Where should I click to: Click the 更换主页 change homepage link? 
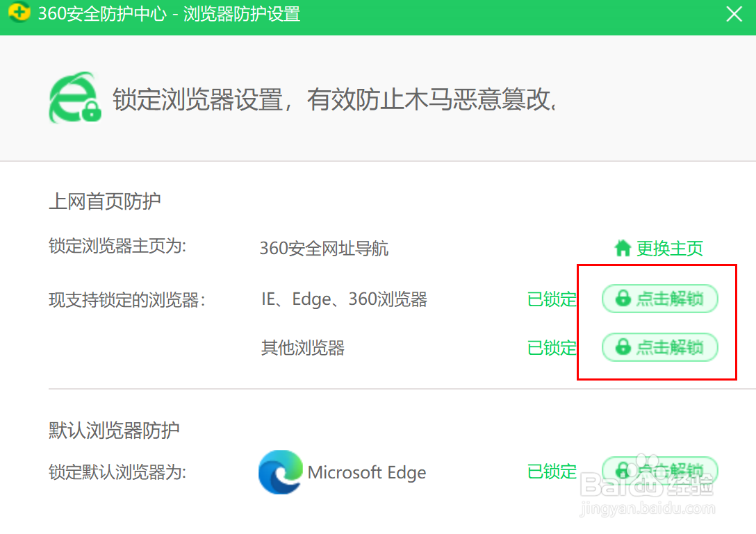click(x=669, y=248)
